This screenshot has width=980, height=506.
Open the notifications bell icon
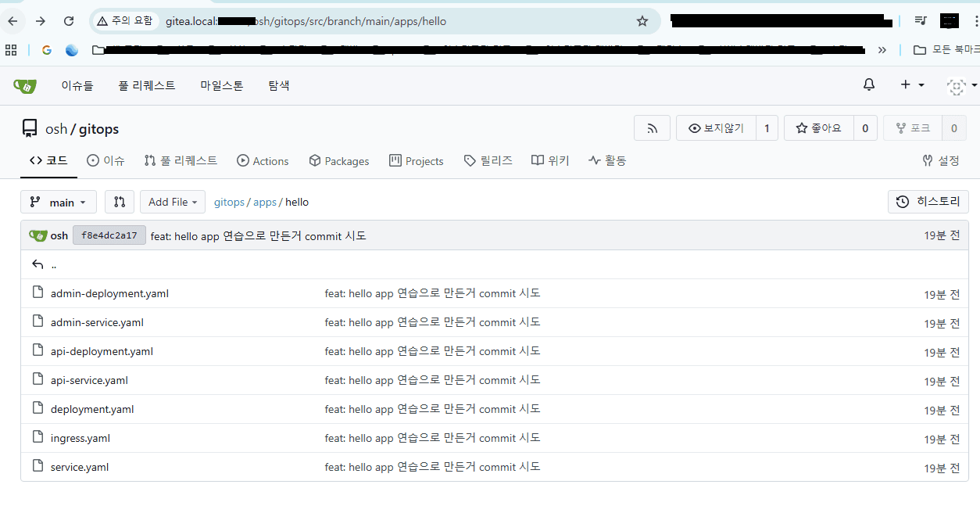869,84
